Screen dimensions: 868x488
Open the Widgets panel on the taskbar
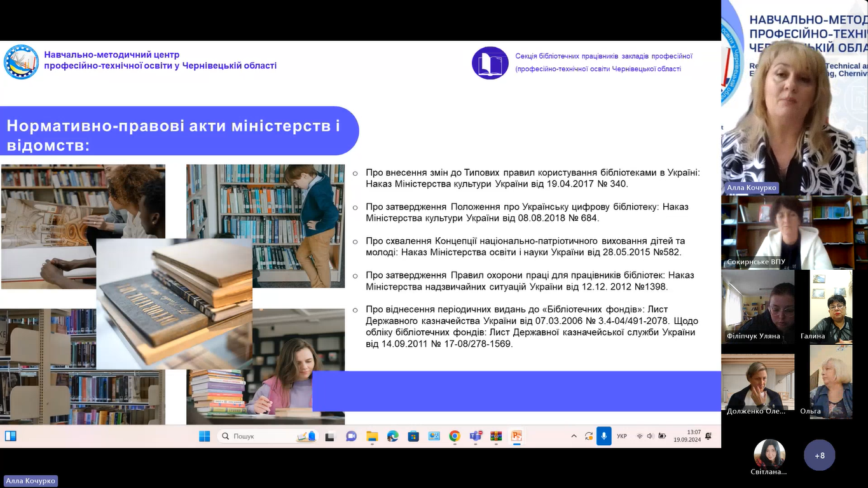(10, 436)
